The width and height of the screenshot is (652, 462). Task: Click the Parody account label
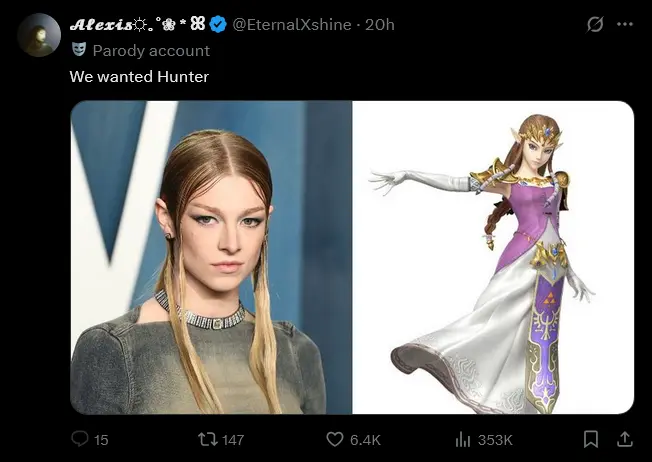151,50
